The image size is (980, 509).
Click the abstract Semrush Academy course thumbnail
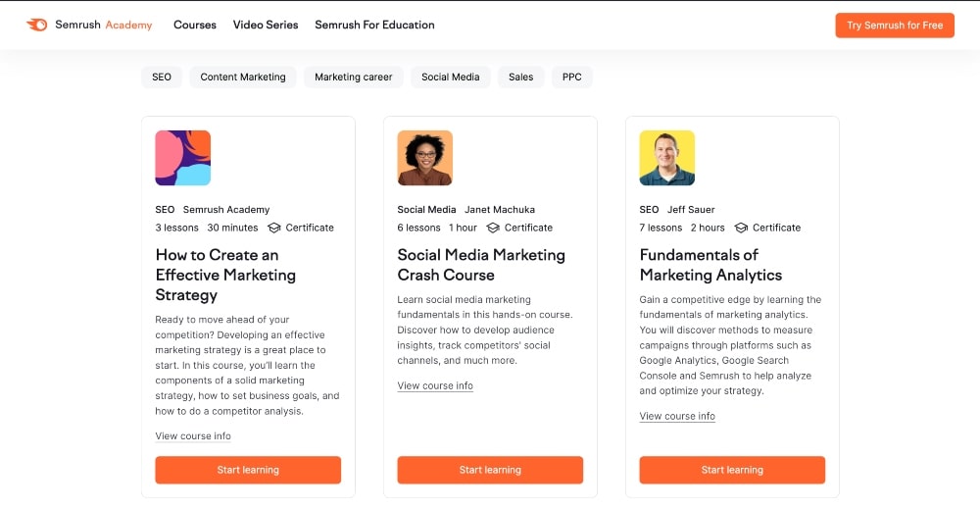pos(183,158)
